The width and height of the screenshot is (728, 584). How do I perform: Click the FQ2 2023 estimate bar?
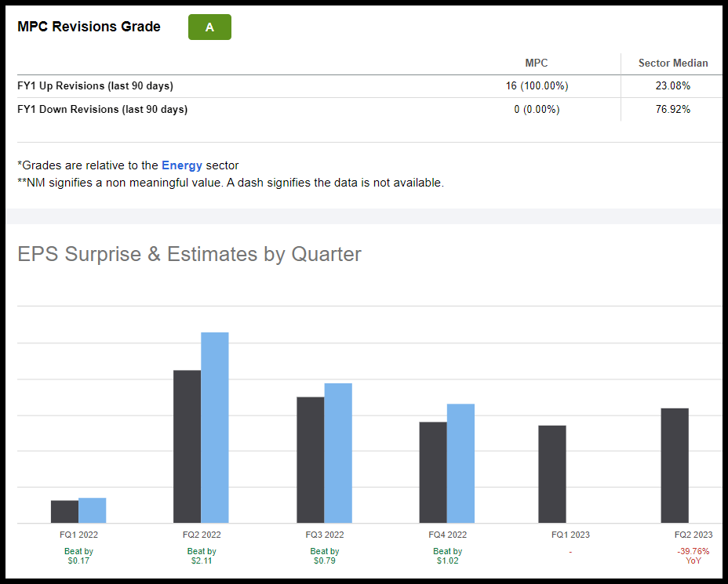pyautogui.click(x=675, y=466)
